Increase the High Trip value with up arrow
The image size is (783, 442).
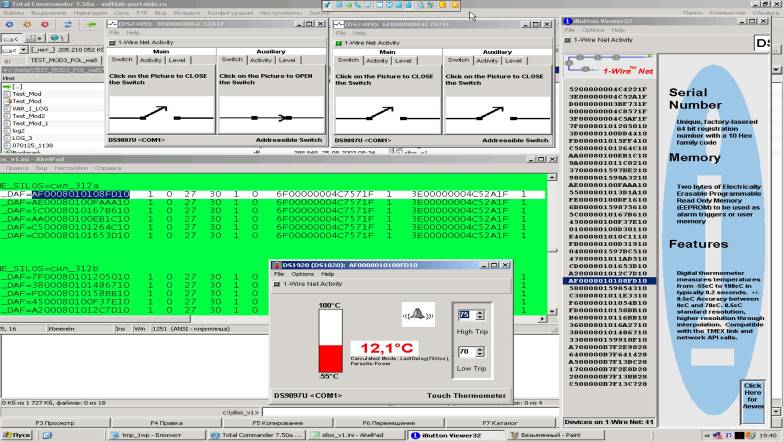click(480, 312)
